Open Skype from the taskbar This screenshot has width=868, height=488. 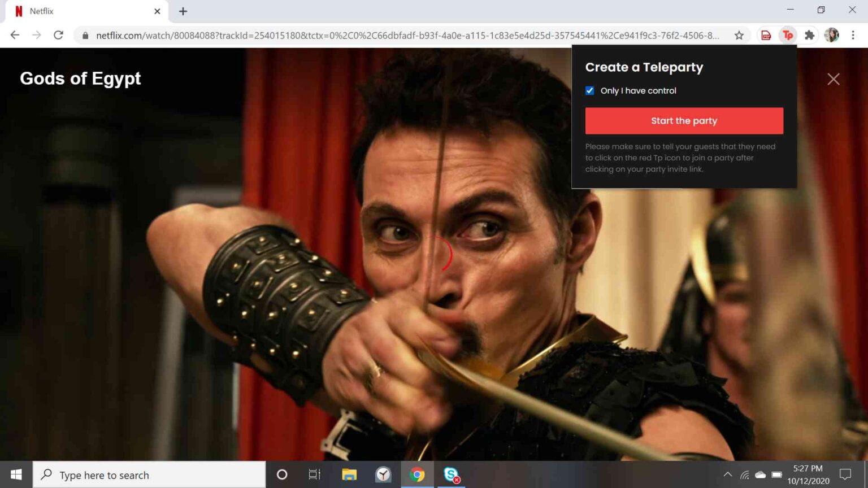pos(452,475)
